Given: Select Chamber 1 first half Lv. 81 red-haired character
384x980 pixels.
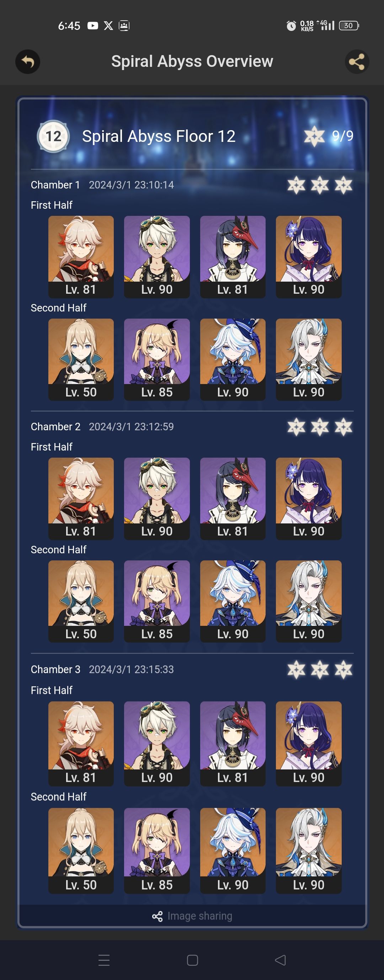Looking at the screenshot, I should (81, 257).
